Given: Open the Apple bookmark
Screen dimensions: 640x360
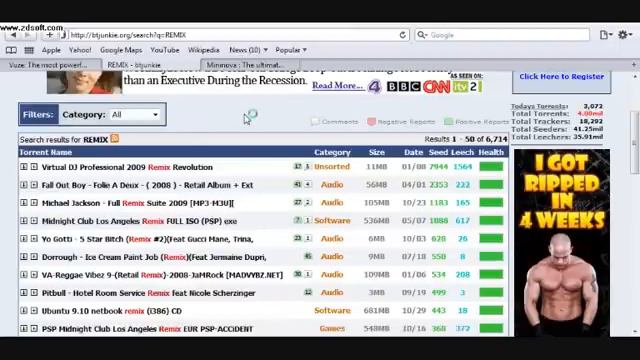Looking at the screenshot, I should coord(51,50).
